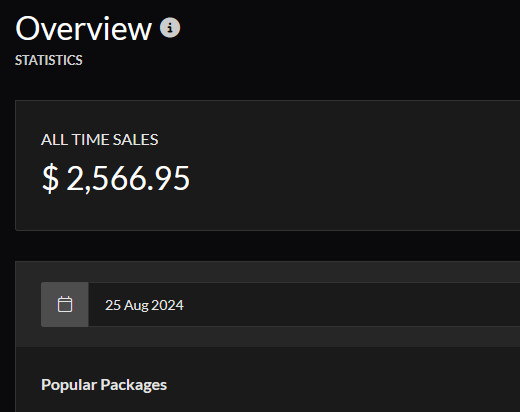Screen dimensions: 520x412
Task: Click the day 25 in the date
Action: tap(113, 305)
